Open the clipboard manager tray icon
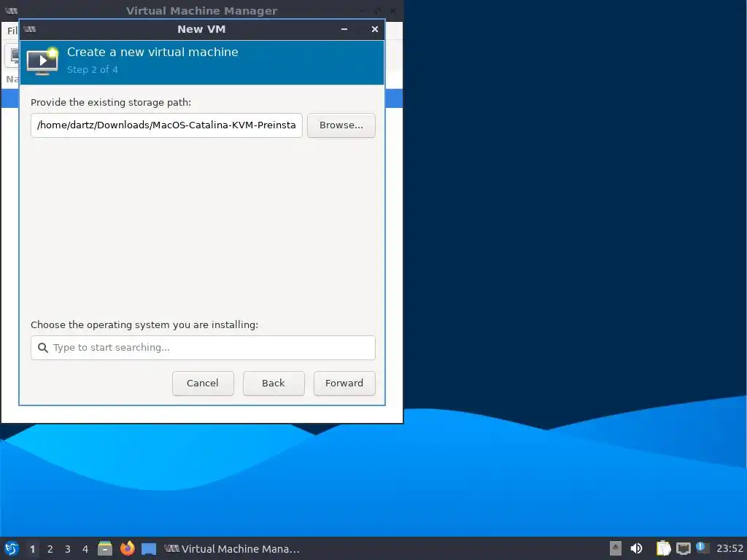 (x=663, y=548)
